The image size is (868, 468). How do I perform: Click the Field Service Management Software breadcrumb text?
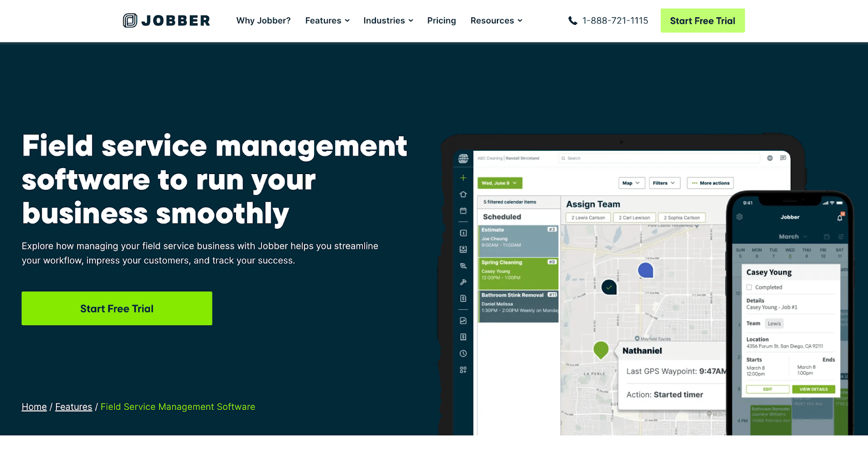178,407
